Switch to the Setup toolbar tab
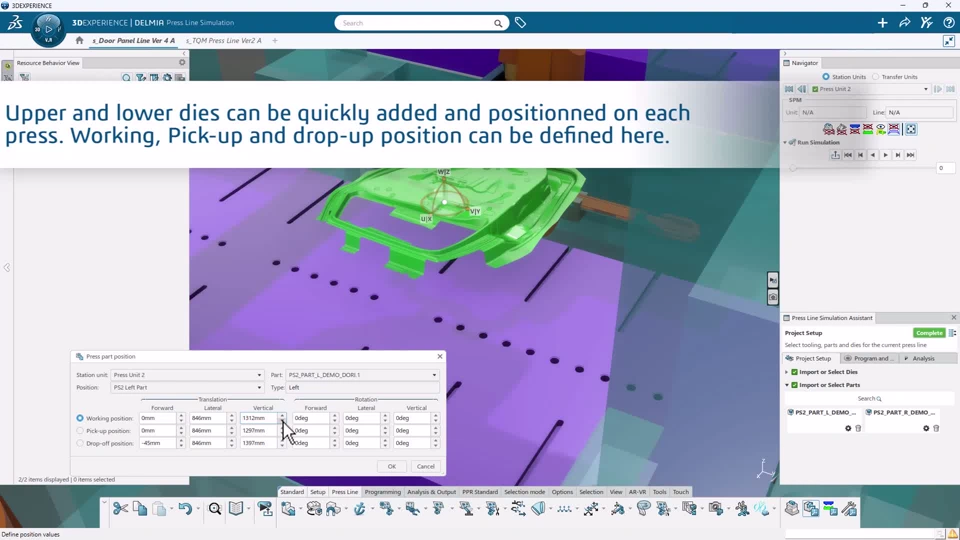Image resolution: width=960 pixels, height=540 pixels. 318,492
